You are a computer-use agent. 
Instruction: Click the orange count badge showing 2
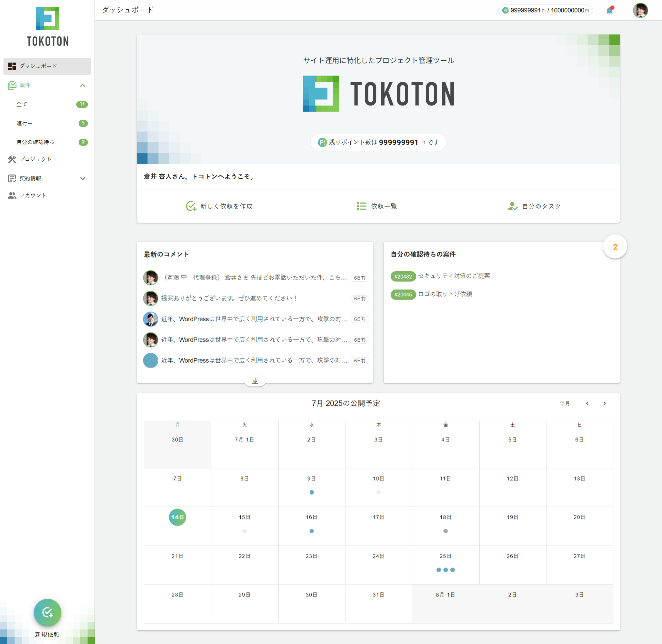pyautogui.click(x=615, y=247)
